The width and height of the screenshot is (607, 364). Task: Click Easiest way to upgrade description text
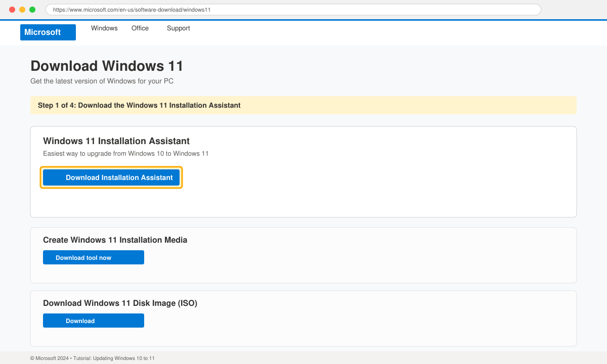pyautogui.click(x=126, y=153)
